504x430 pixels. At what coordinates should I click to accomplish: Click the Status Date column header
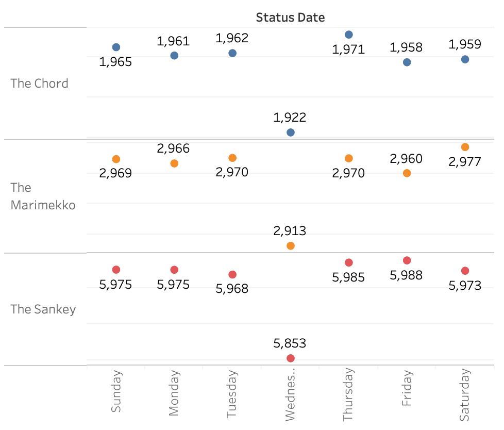click(290, 18)
